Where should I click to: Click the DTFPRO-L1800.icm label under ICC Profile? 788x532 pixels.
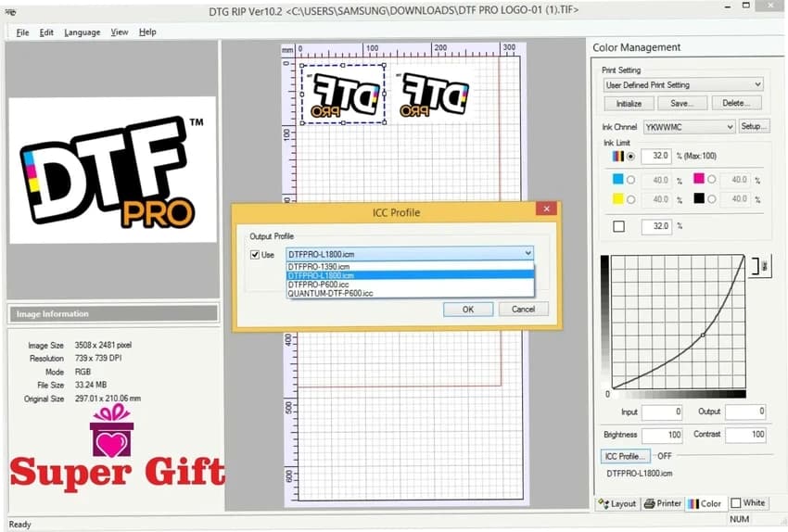pos(640,474)
